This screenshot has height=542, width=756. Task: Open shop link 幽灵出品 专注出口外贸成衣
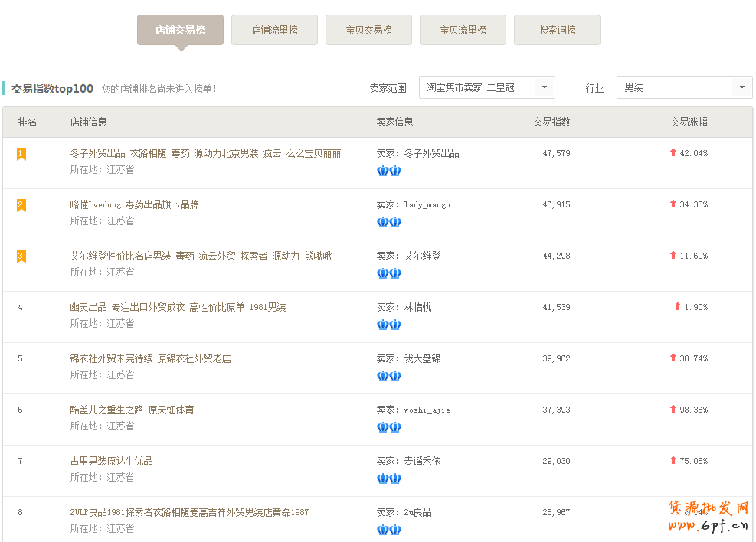pyautogui.click(x=178, y=307)
